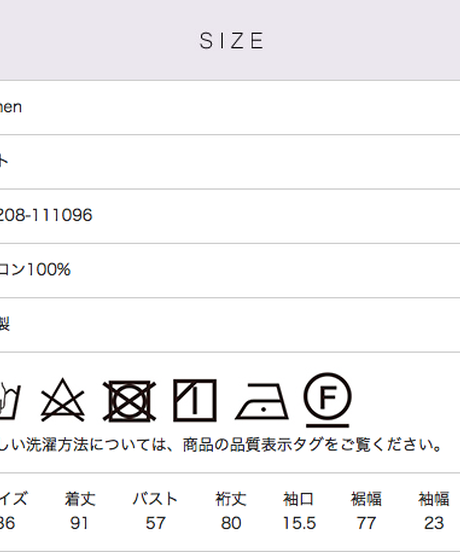Click the バスト column header

click(x=155, y=499)
